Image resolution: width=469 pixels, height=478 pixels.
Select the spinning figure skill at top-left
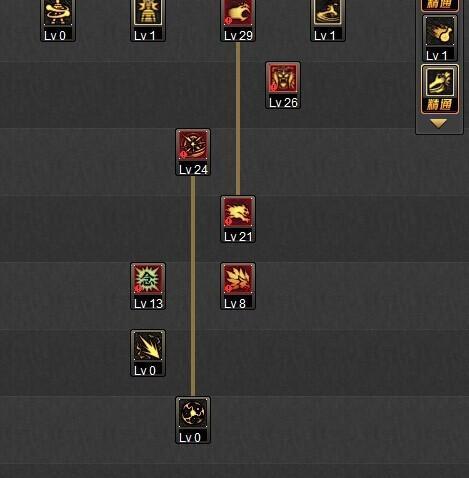(58, 12)
